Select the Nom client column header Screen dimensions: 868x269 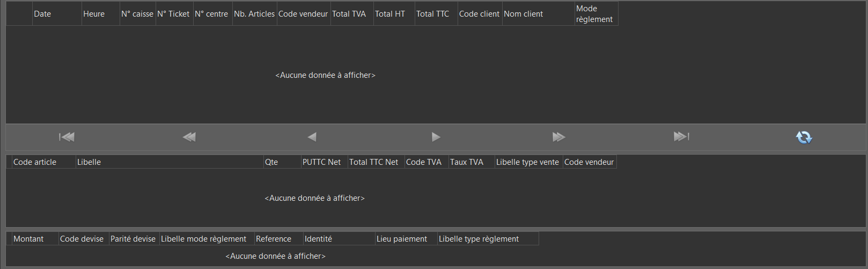point(538,14)
